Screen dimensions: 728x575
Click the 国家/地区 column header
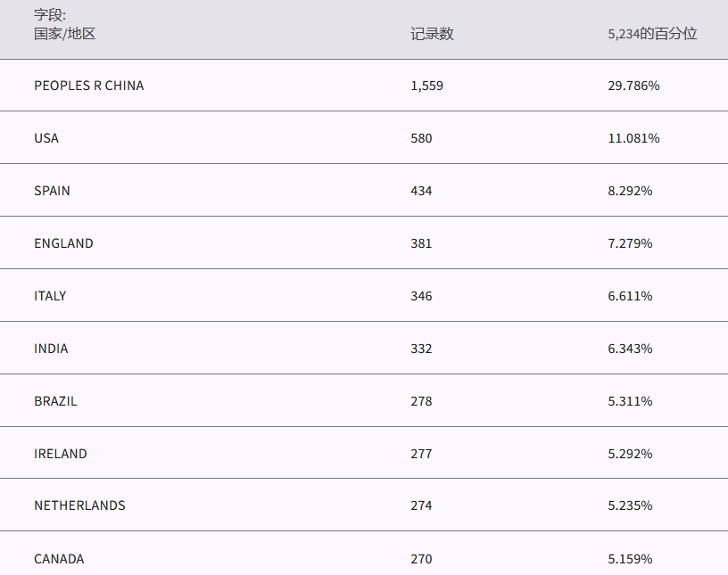click(64, 34)
